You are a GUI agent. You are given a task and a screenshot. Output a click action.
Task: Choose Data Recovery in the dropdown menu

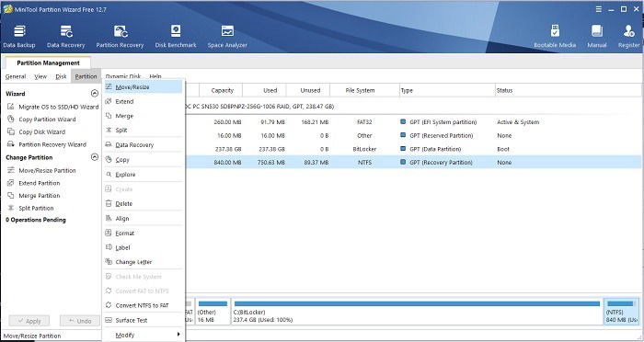click(x=143, y=145)
